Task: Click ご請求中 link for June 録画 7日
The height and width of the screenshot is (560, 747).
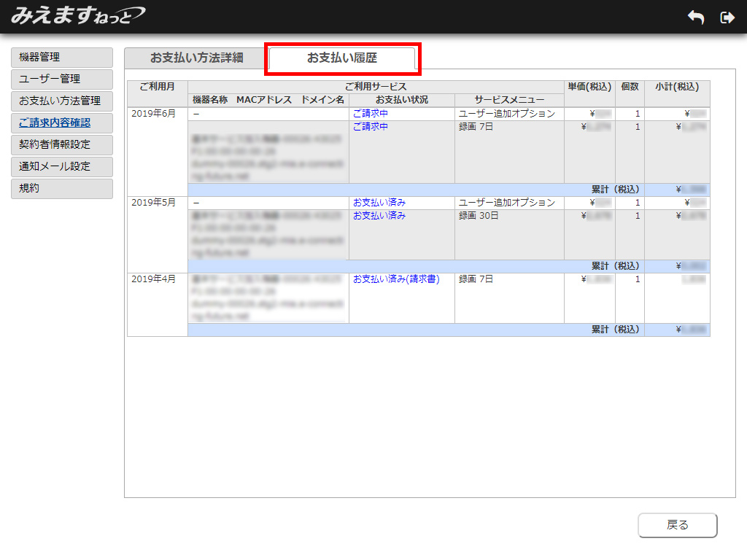Action: point(371,127)
